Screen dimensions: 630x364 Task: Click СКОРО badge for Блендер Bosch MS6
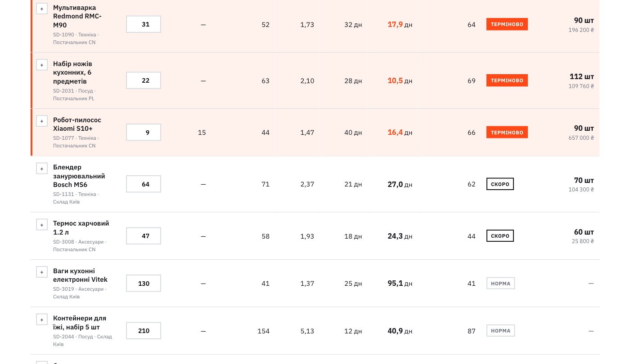click(x=500, y=184)
